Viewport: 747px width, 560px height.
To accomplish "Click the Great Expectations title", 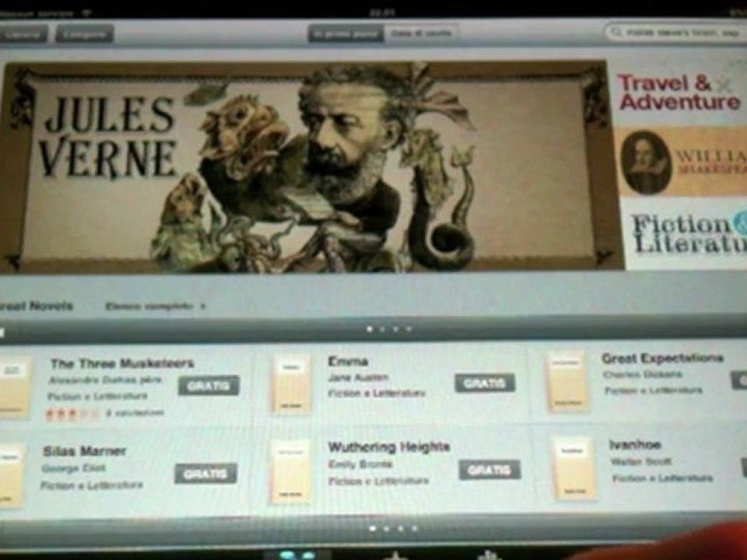I will 662,358.
